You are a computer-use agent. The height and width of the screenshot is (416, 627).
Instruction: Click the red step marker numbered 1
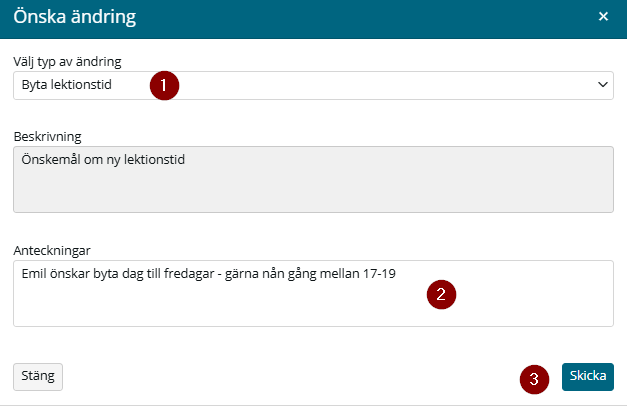pyautogui.click(x=164, y=85)
